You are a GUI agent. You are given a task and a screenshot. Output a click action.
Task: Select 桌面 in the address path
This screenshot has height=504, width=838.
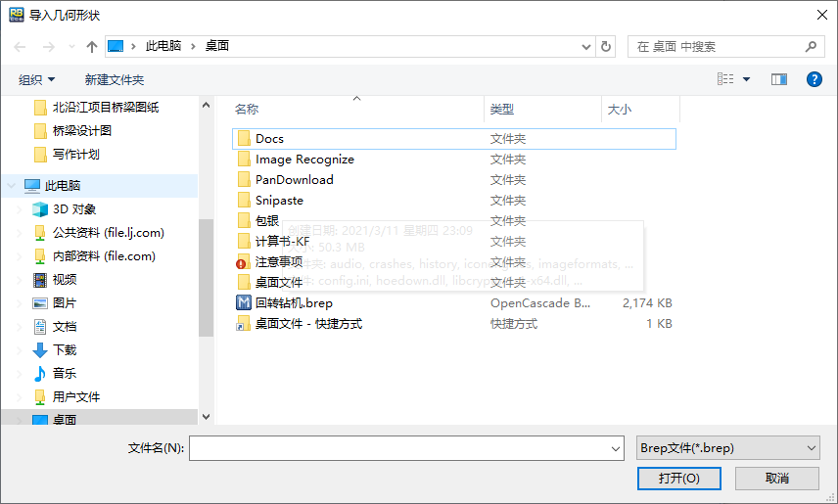click(x=217, y=46)
